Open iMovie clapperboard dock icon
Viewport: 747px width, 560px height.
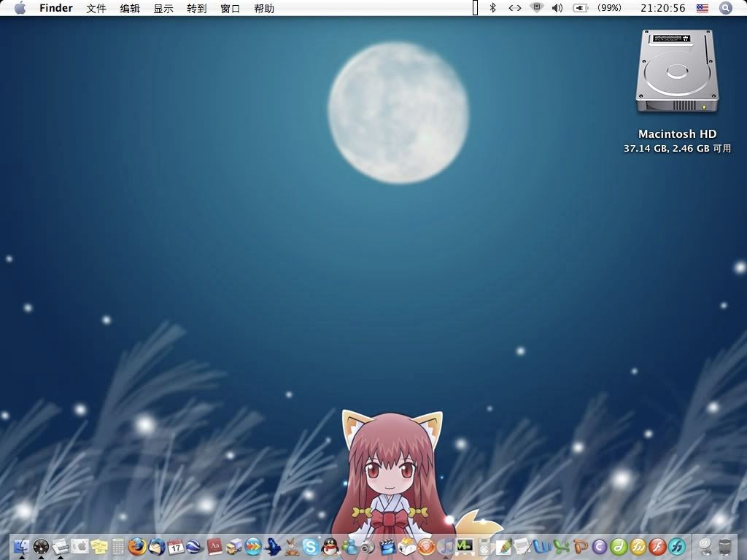pos(387,546)
